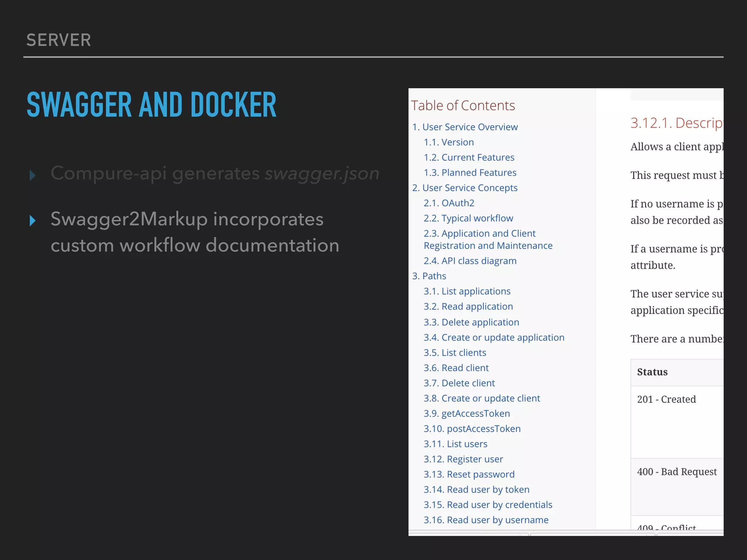Open the '1. User Service Overview' link

[465, 127]
